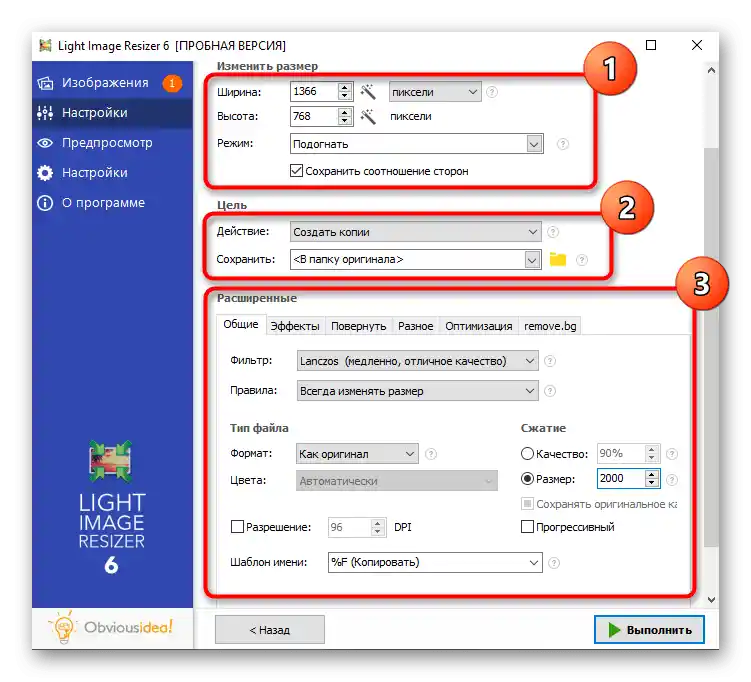This screenshot has height=682, width=751.
Task: Switch to the Эффекты tab
Action: point(295,326)
